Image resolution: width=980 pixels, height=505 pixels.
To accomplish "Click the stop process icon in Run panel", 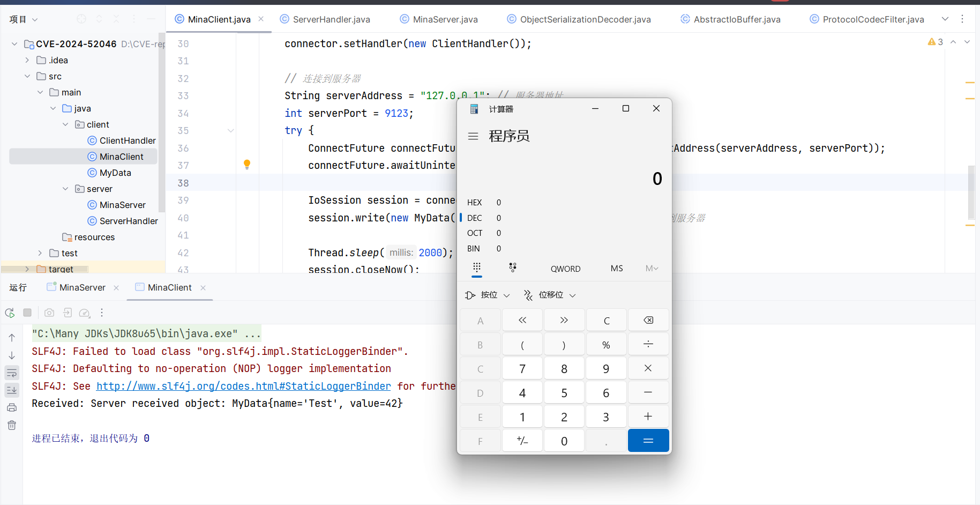I will [27, 313].
